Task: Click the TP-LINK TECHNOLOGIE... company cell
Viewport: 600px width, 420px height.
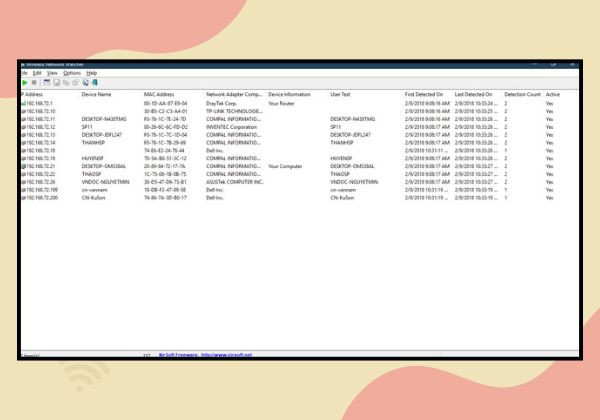Action: pyautogui.click(x=234, y=111)
